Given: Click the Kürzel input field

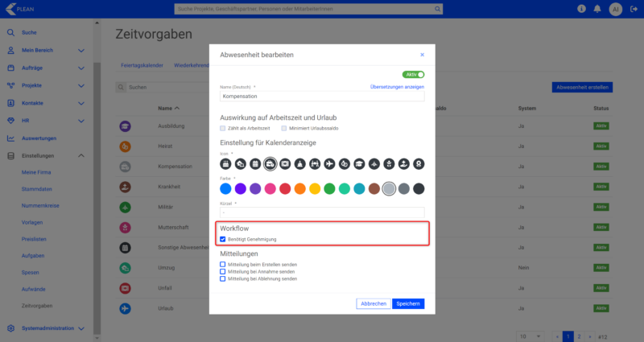Looking at the screenshot, I should pos(322,212).
